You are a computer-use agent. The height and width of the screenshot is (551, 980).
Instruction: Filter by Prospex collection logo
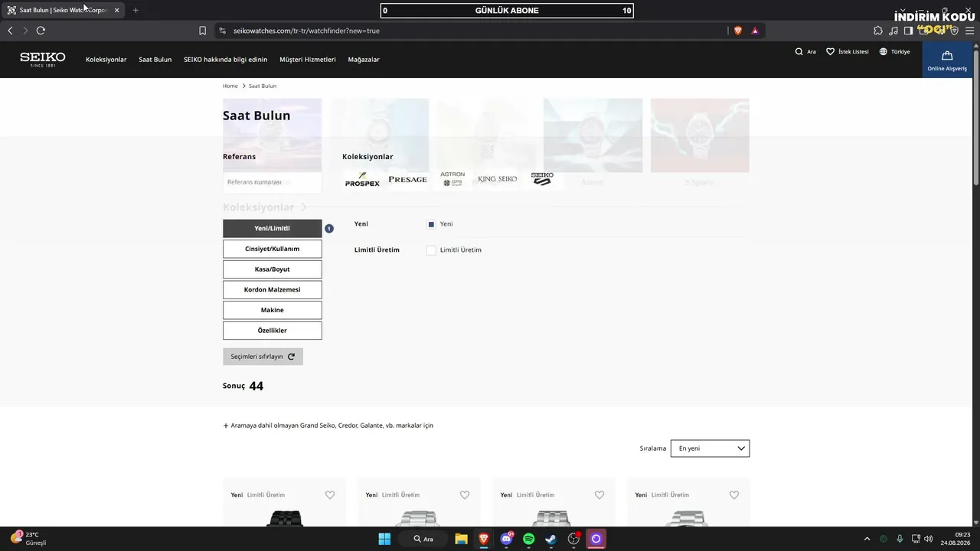[362, 180]
